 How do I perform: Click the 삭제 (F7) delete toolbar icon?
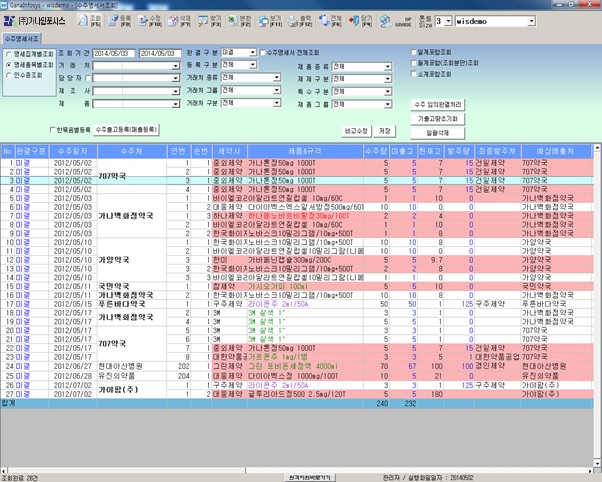point(180,21)
